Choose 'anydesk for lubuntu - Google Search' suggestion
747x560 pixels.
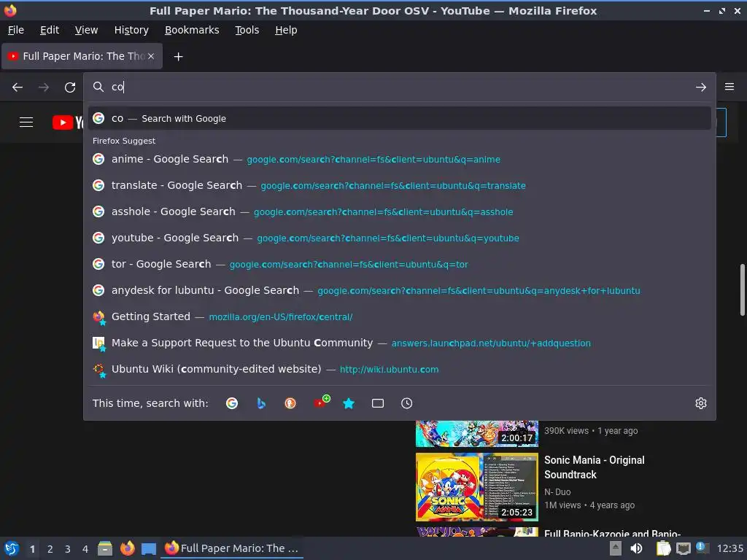pyautogui.click(x=400, y=290)
